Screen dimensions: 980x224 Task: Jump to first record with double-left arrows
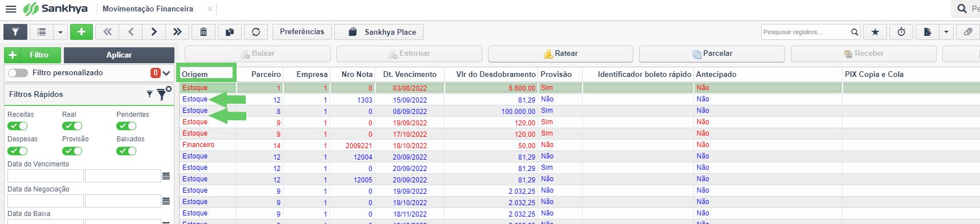(107, 32)
